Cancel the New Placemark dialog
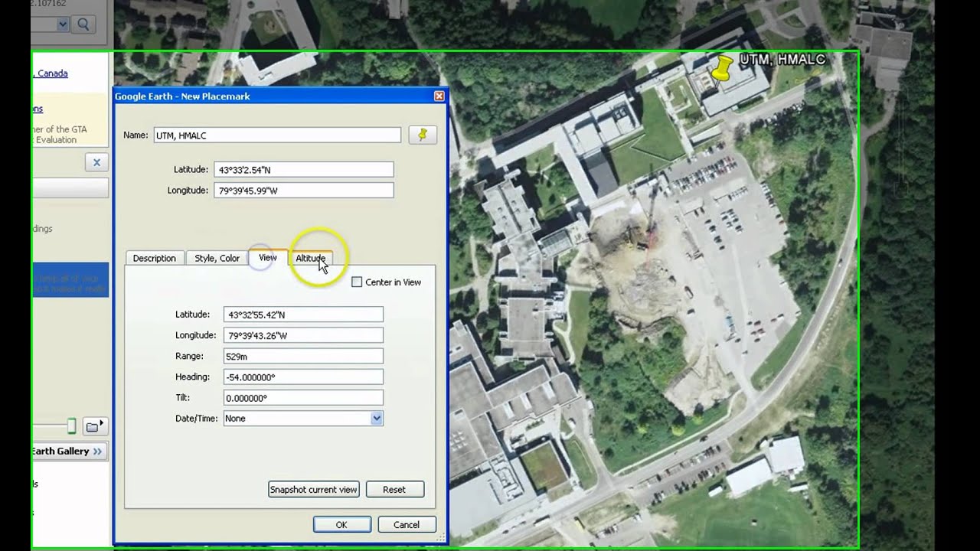 click(x=407, y=524)
